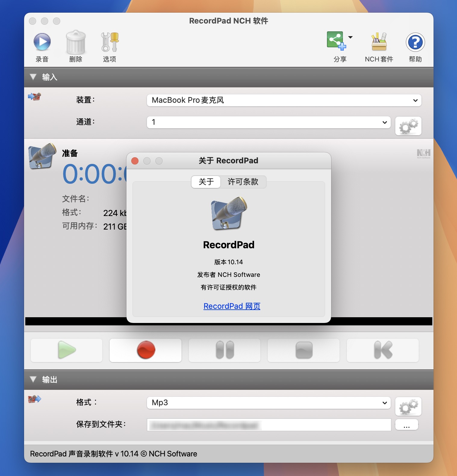Click the microphone icon beside 准备

pos(42,156)
